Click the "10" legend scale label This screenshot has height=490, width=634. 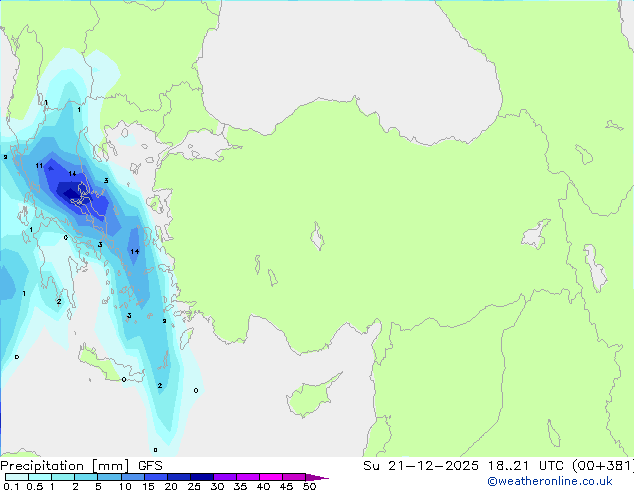(x=125, y=486)
